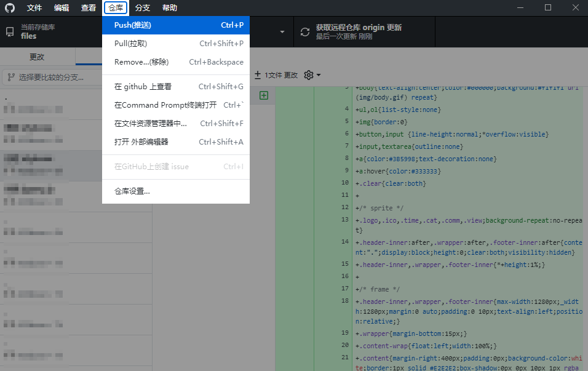Click the plus-minus changed files icon
The width and height of the screenshot is (588, 371).
258,75
